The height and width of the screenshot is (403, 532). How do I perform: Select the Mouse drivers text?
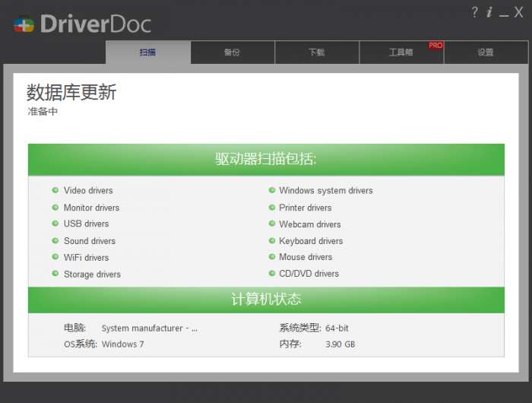[x=306, y=257]
